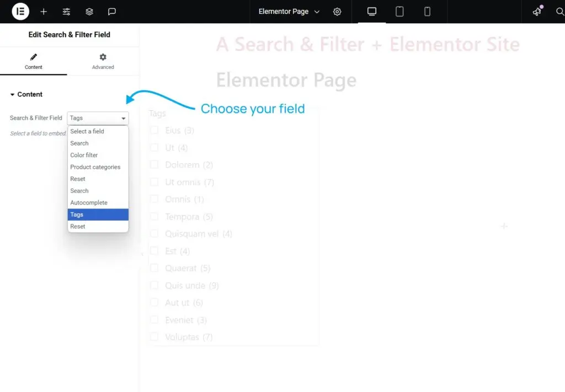Check the Dolorem (2) checkbox

point(154,164)
